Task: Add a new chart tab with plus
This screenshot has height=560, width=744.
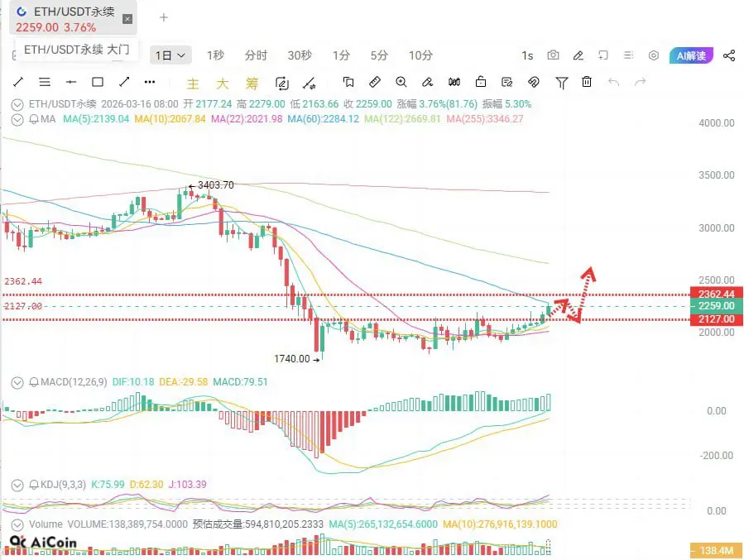Action: coord(164,17)
